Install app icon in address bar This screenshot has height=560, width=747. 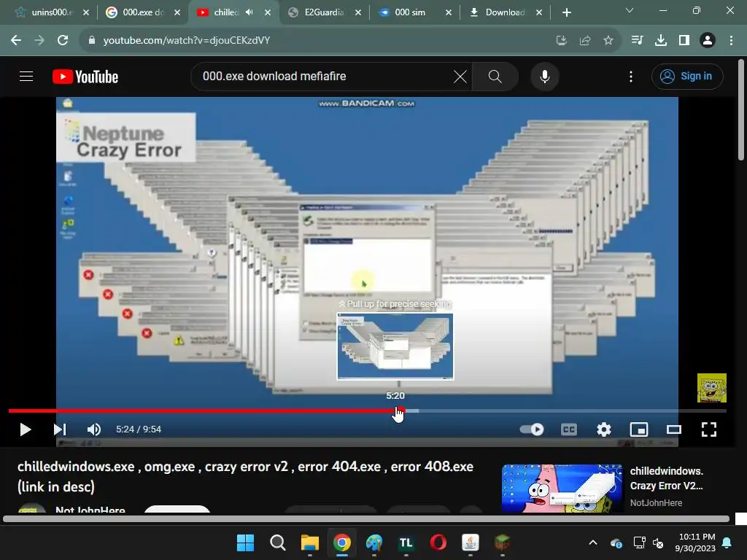pos(562,41)
